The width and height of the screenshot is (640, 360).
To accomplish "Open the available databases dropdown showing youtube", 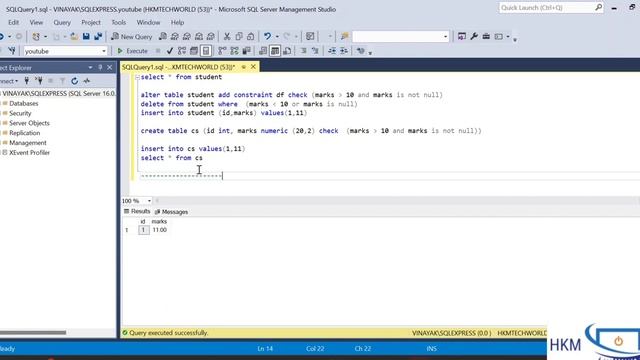I will 65,51.
